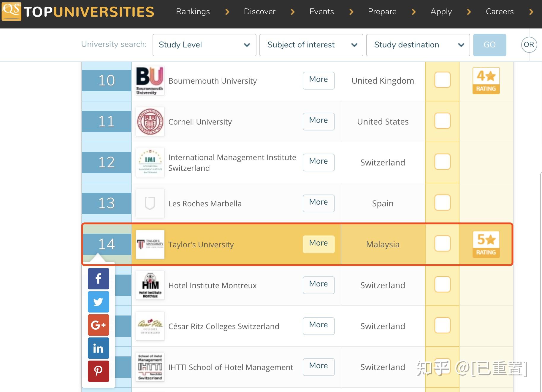542x392 pixels.
Task: Expand Events menu chevron arrow
Action: pyautogui.click(x=351, y=12)
